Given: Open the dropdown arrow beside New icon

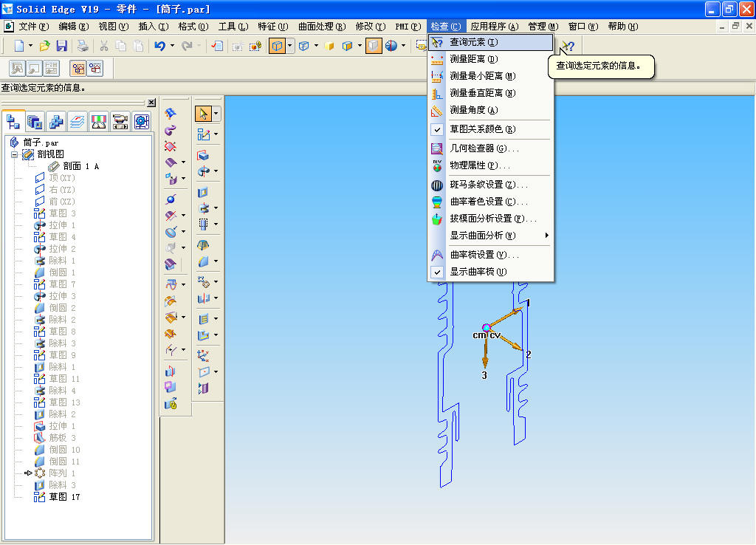Looking at the screenshot, I should point(30,46).
